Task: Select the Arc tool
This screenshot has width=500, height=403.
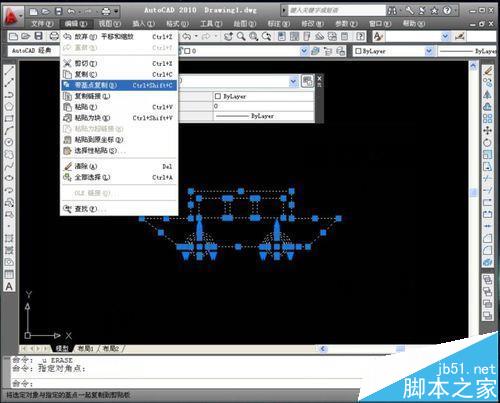Action: pyautogui.click(x=9, y=130)
